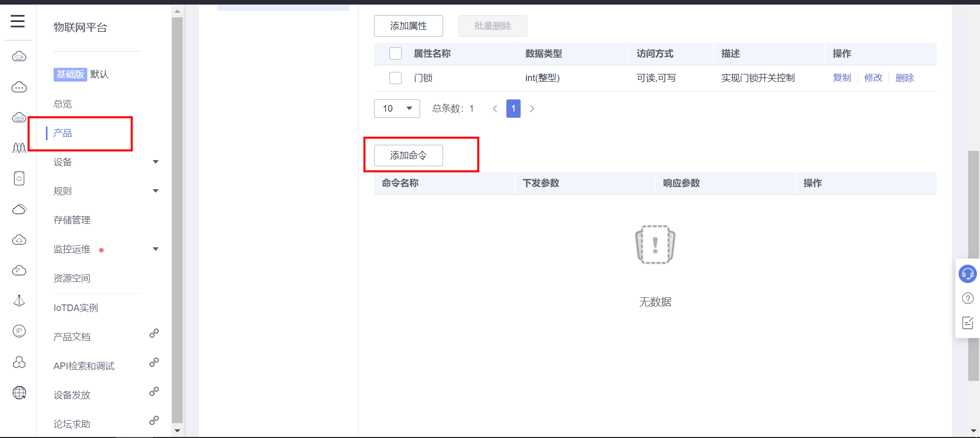Open the IoTDA实例 menu item
The height and width of the screenshot is (438, 980).
(76, 308)
